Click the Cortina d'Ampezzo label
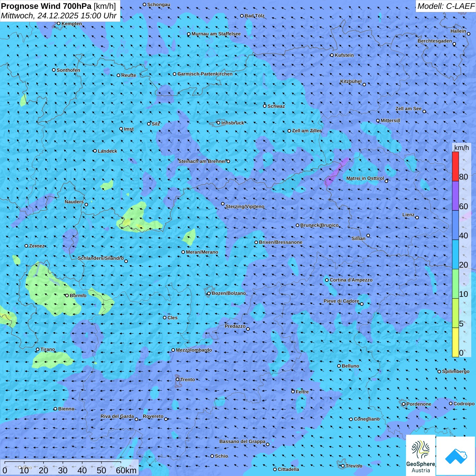This screenshot has width=476, height=476. (x=351, y=280)
